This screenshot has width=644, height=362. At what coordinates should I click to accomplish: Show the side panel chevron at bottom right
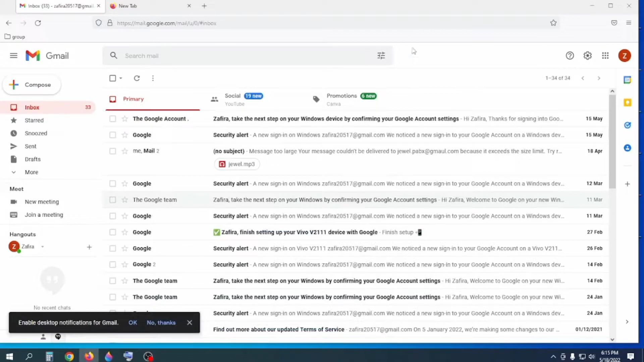[x=627, y=322]
